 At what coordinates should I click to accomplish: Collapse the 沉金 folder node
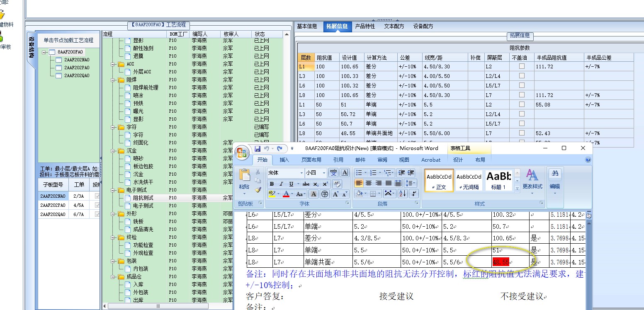tap(113, 151)
